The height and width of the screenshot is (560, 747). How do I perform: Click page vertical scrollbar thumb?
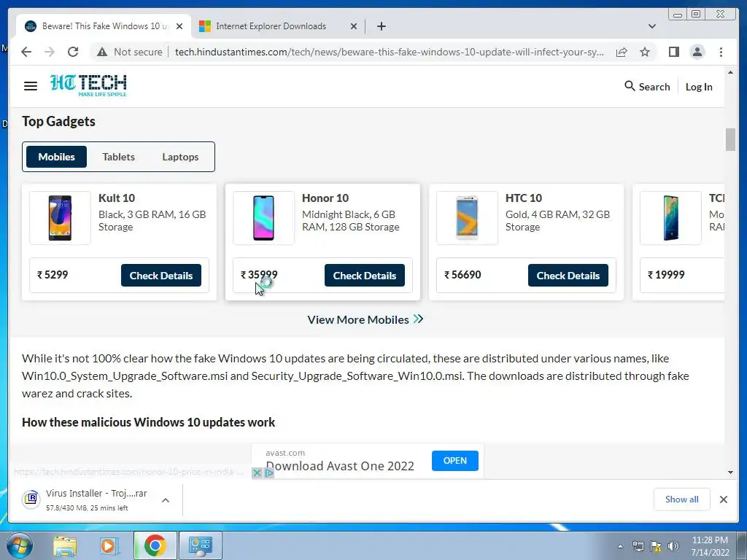[730, 139]
